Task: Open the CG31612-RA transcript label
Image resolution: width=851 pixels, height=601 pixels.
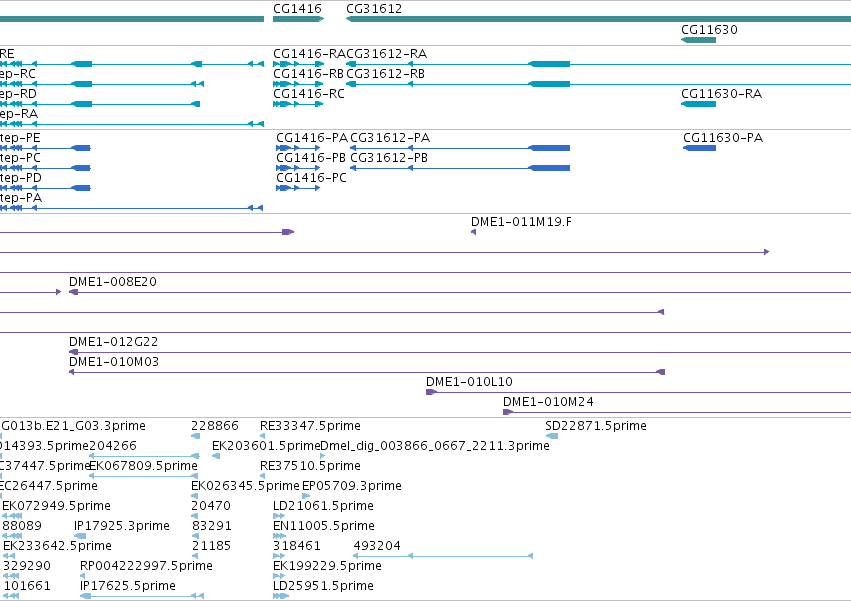Action: pos(386,54)
